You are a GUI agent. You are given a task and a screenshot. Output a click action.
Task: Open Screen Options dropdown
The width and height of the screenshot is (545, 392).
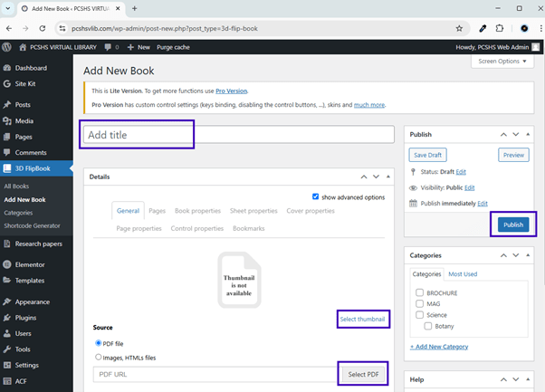pos(502,62)
